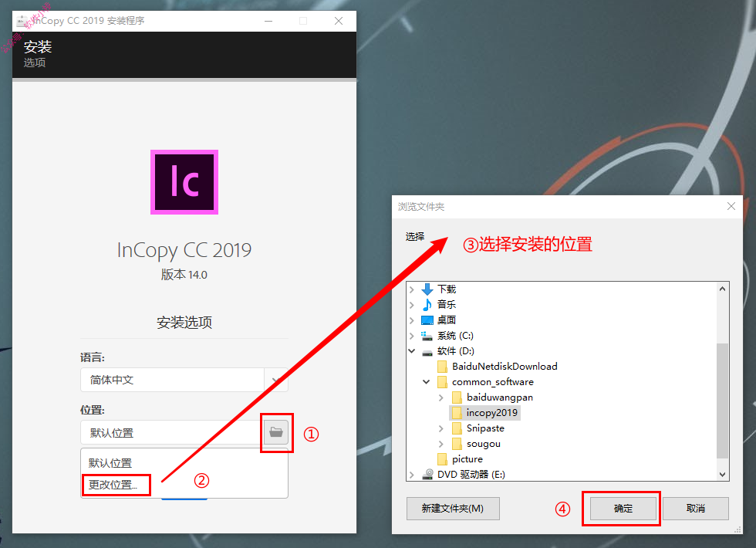Click the incopy2019 folder icon

457,413
